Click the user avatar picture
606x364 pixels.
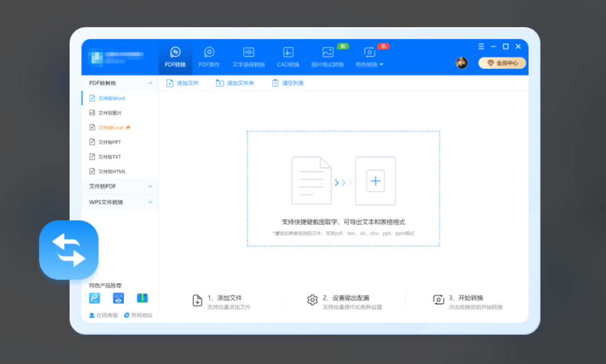pyautogui.click(x=462, y=63)
